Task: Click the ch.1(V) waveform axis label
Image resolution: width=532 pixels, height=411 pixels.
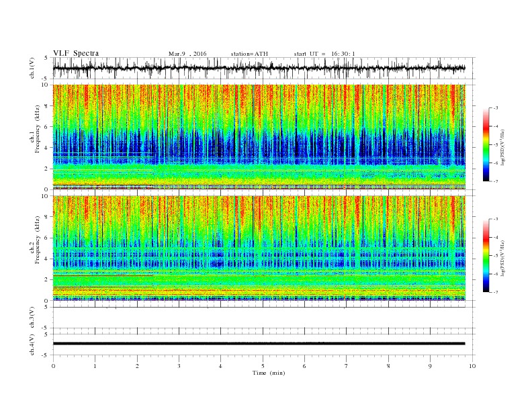Action: [x=32, y=68]
